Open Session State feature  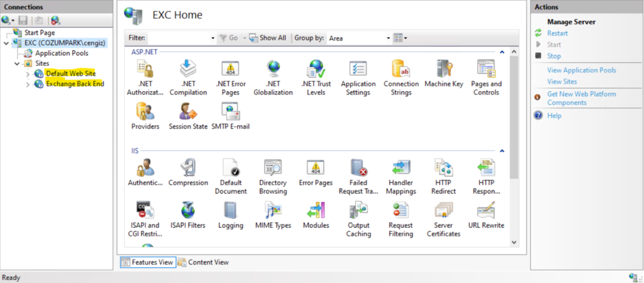pyautogui.click(x=188, y=116)
